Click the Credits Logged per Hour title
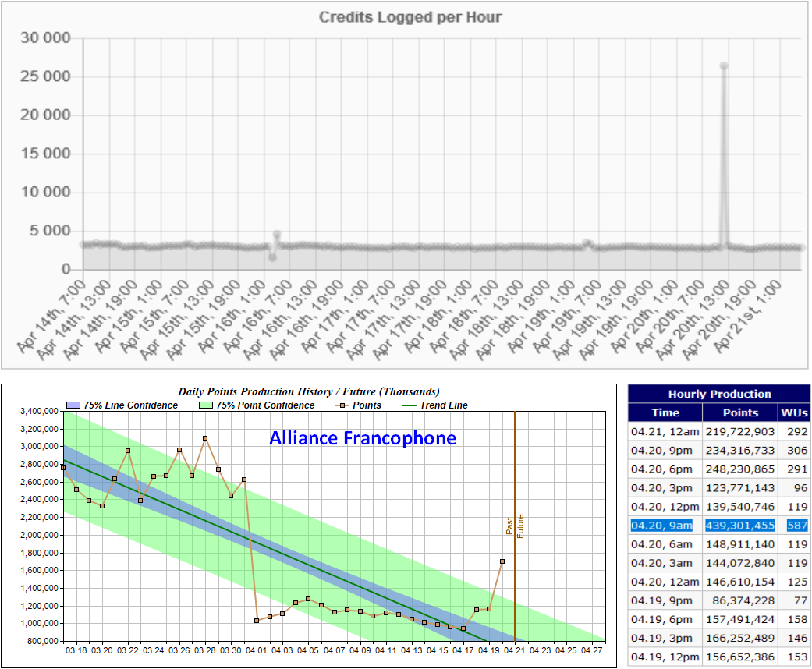Image resolution: width=812 pixels, height=669 pixels. pyautogui.click(x=410, y=17)
